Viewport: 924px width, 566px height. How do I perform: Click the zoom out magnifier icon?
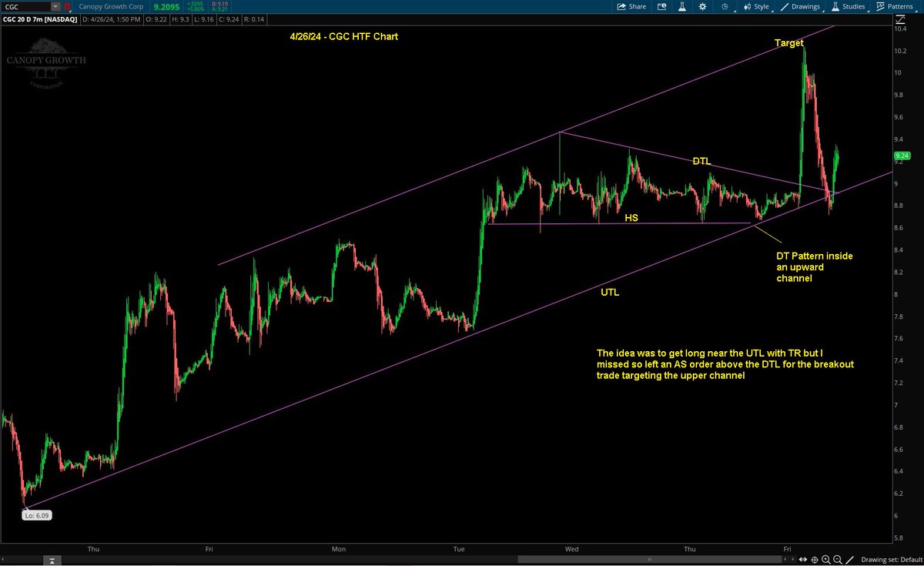pyautogui.click(x=838, y=560)
